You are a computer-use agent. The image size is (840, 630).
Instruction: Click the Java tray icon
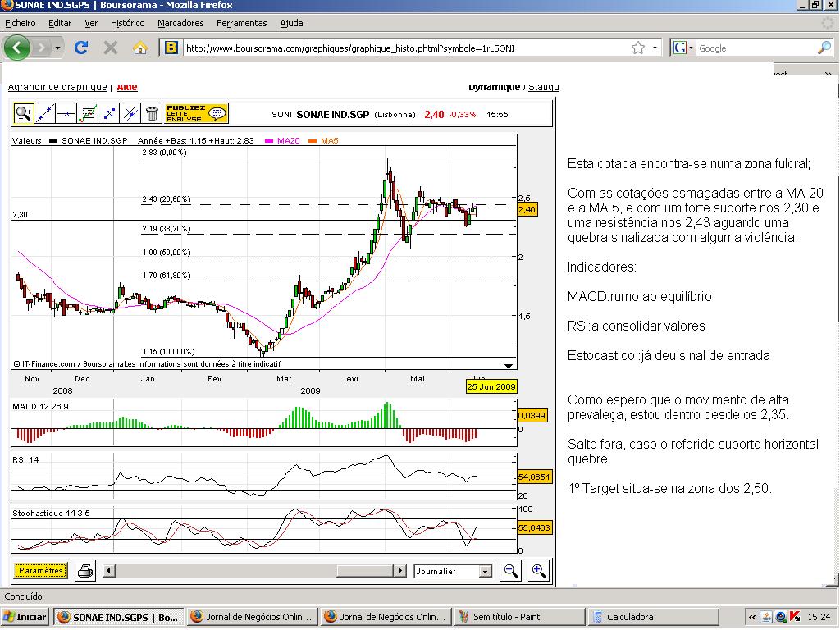767,617
